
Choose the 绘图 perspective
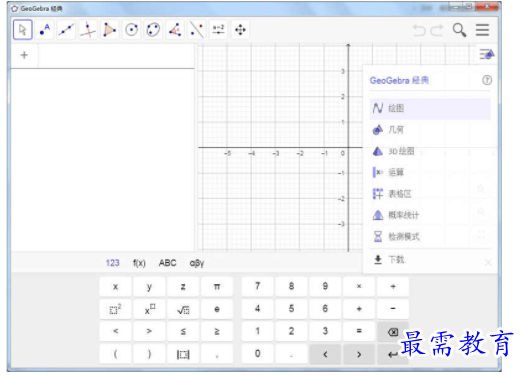430,108
